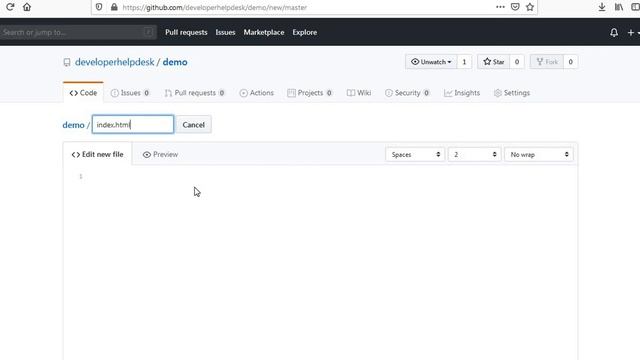This screenshot has height=360, width=640.
Task: Switch to the Code tab
Action: [83, 93]
